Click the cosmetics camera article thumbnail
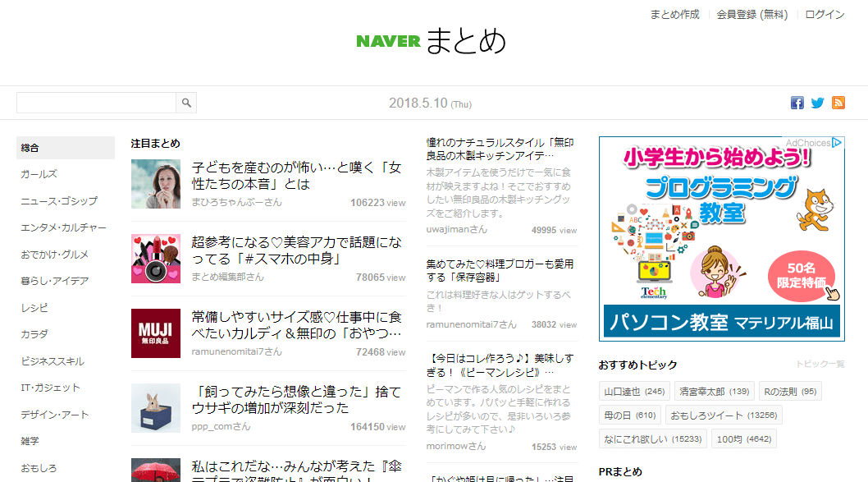868x482 pixels. (x=156, y=259)
